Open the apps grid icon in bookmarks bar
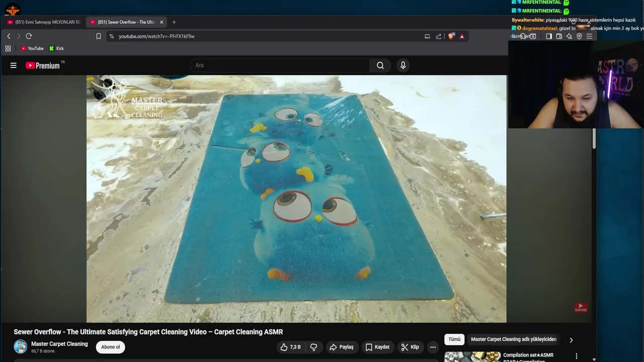Screen dimensions: 644x362 [x=8, y=48]
